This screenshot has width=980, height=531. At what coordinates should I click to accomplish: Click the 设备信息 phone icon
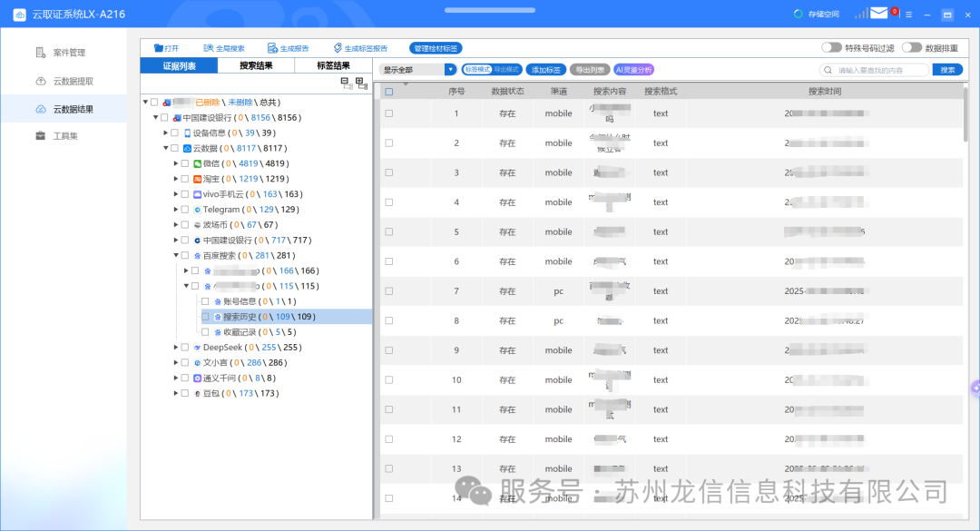[187, 133]
